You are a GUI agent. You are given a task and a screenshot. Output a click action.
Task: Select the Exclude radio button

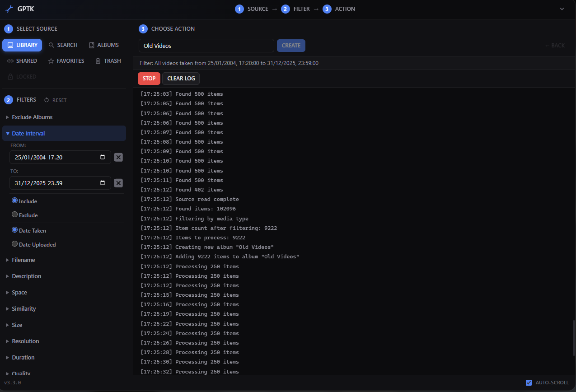[x=15, y=215]
